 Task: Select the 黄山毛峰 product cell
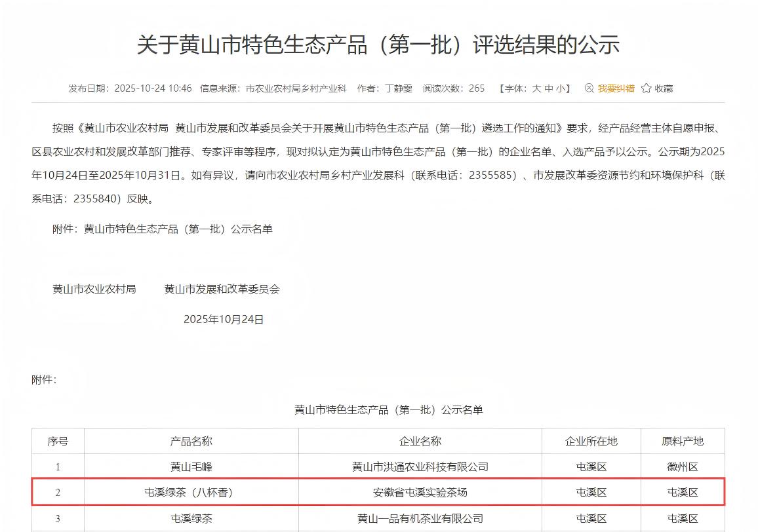[191, 466]
